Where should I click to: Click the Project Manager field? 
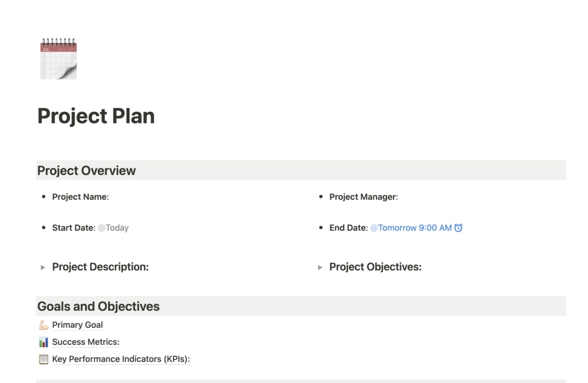pos(363,197)
